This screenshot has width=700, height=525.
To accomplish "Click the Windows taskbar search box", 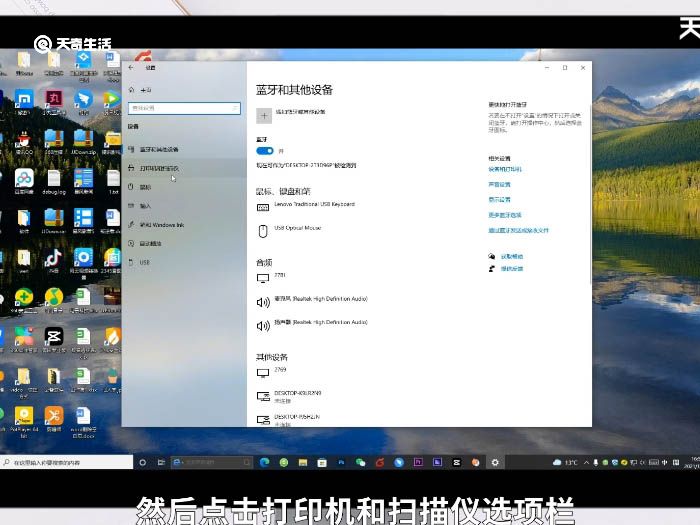I will (x=67, y=462).
